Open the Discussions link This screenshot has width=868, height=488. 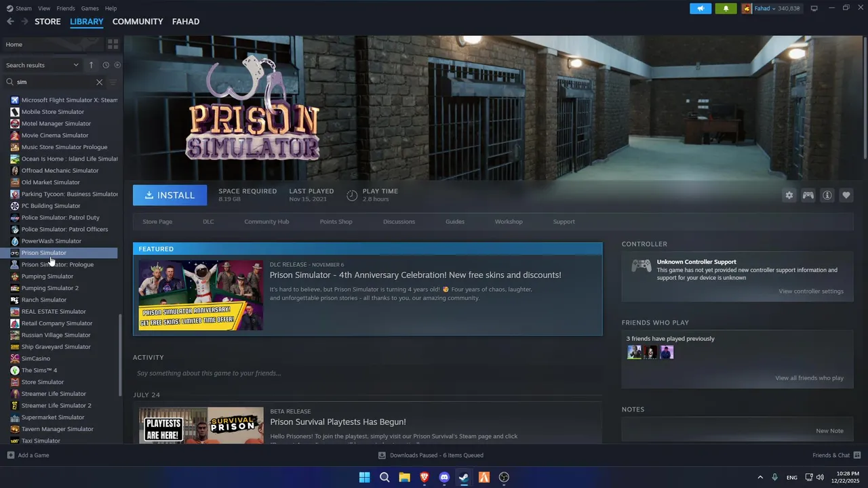(x=399, y=222)
